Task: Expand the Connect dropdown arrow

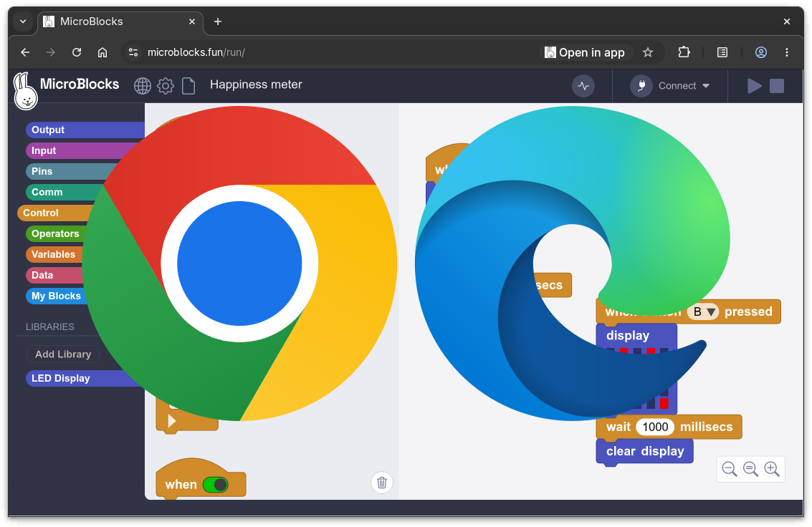Action: coord(706,86)
